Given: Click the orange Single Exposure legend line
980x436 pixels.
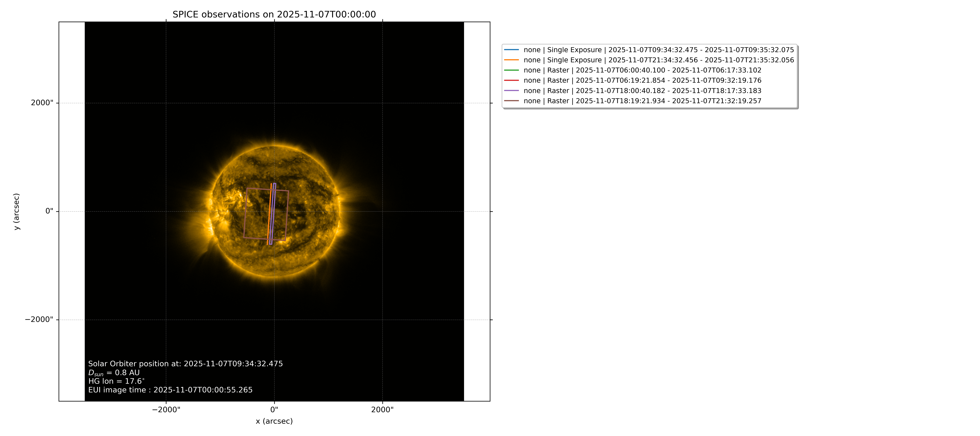Looking at the screenshot, I should [511, 60].
